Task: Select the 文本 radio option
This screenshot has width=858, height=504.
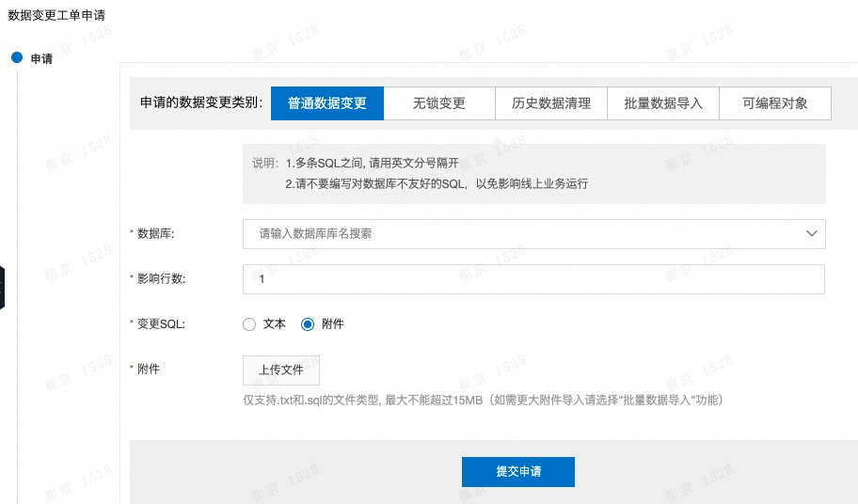Action: tap(249, 324)
